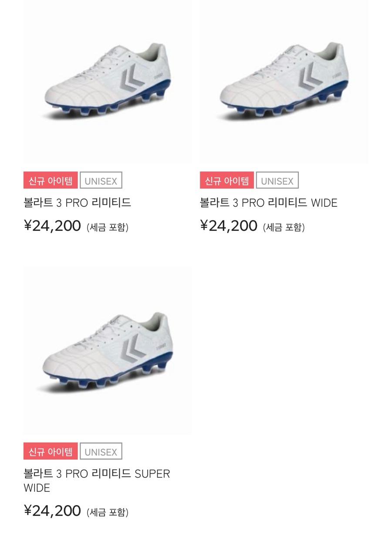Select the UNISEX tag for the SUPER WIDE model

tap(101, 452)
